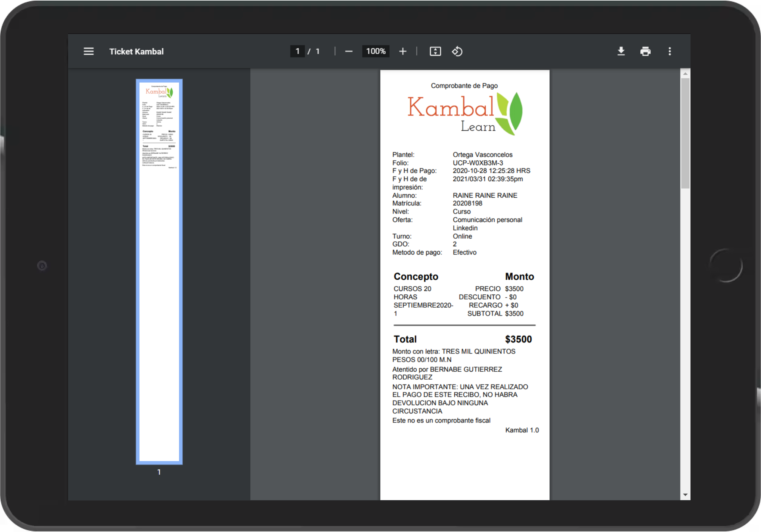Click the Concepto column header
This screenshot has width=761, height=532.
click(416, 277)
